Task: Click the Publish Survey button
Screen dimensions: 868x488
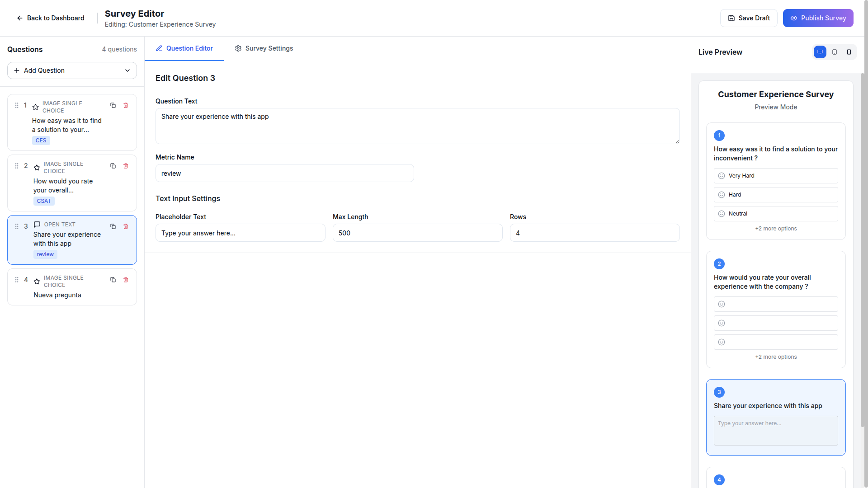Action: (818, 18)
